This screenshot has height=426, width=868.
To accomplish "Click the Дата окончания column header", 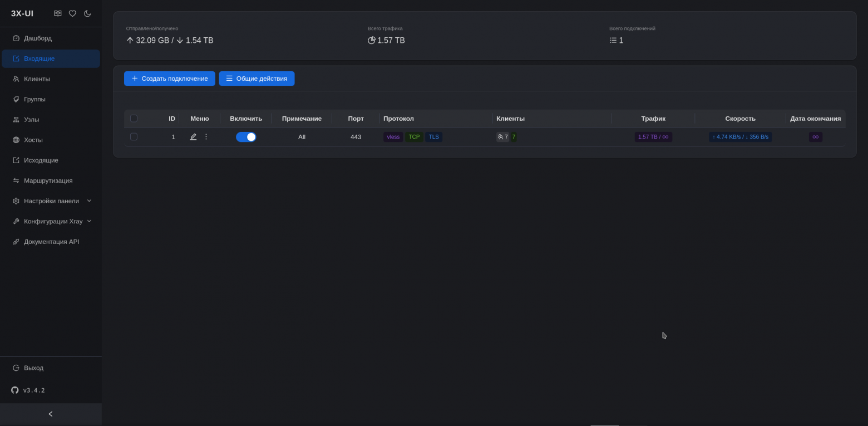I will tap(816, 119).
